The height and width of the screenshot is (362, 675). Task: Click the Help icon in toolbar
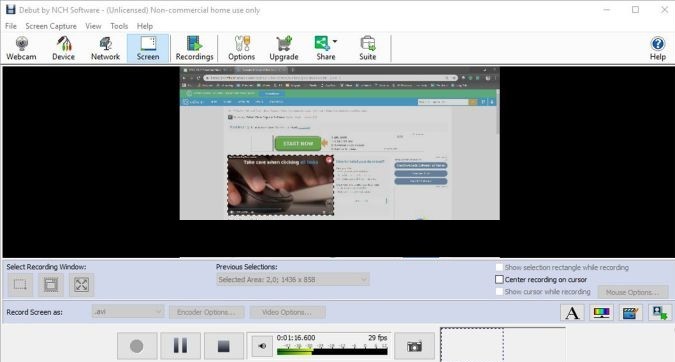(658, 43)
